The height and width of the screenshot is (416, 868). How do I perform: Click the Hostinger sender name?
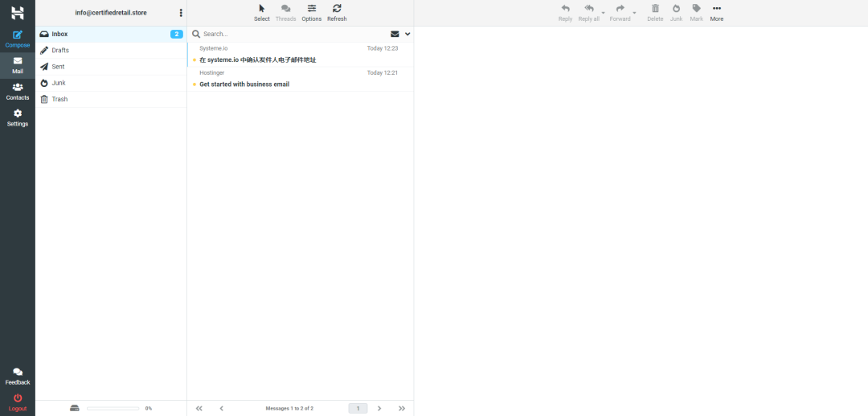pyautogui.click(x=211, y=72)
